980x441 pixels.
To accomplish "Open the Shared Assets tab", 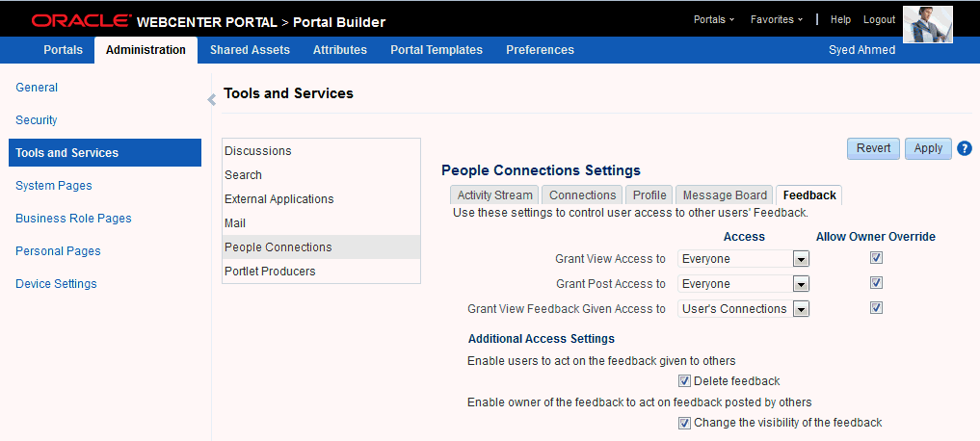I will [x=250, y=50].
